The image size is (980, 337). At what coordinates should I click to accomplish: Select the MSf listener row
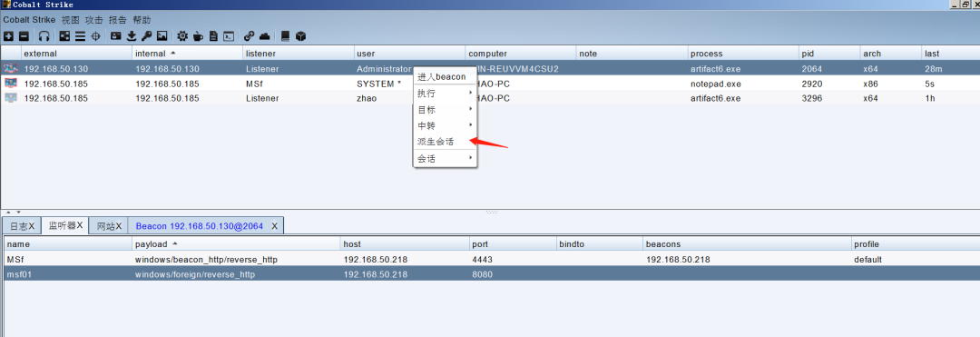[490, 259]
